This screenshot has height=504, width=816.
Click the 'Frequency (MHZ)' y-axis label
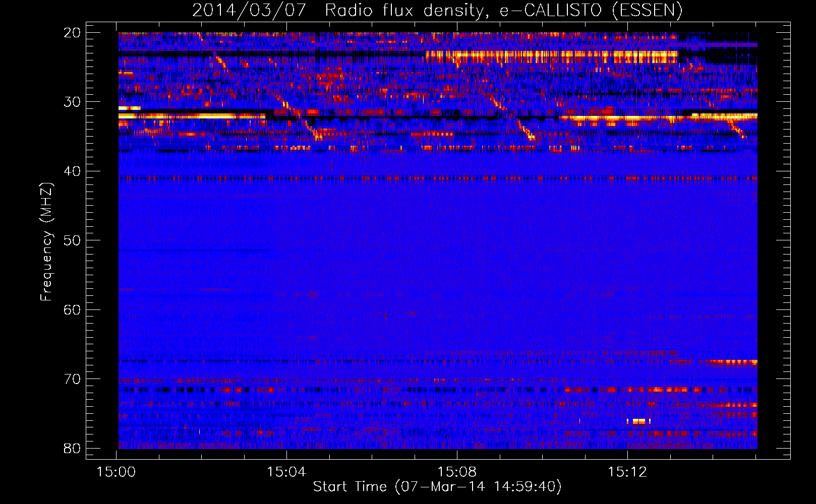46,242
